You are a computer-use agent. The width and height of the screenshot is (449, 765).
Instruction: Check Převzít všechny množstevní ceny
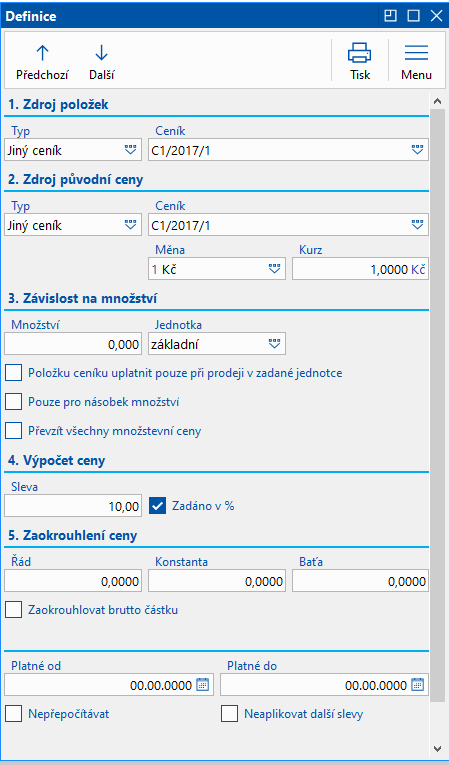[x=14, y=431]
